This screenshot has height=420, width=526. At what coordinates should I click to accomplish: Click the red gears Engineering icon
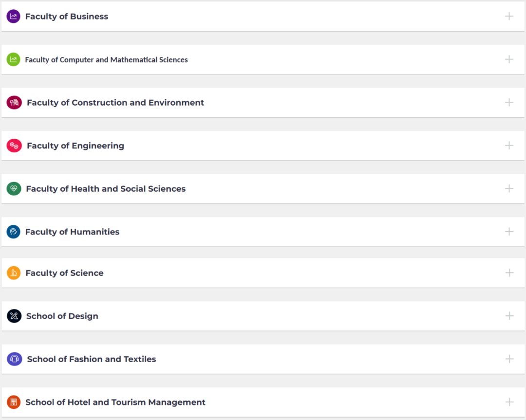pos(14,146)
